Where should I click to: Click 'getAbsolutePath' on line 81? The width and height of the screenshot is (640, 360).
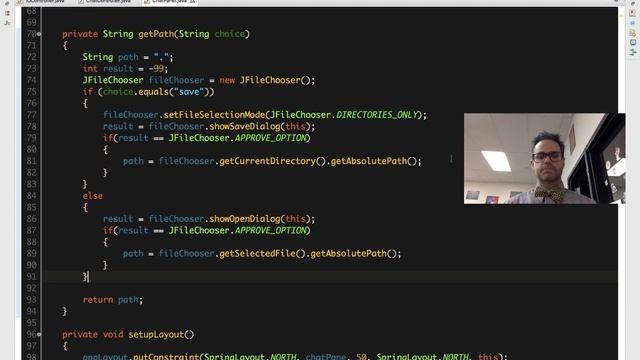point(369,161)
